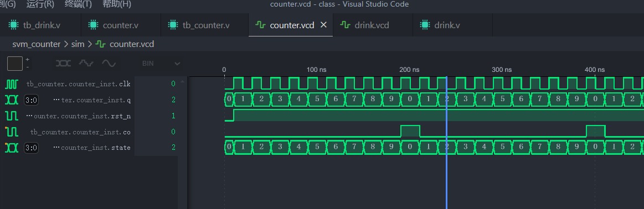Switch to the drink.v tab
This screenshot has height=209, width=644.
click(x=452, y=25)
